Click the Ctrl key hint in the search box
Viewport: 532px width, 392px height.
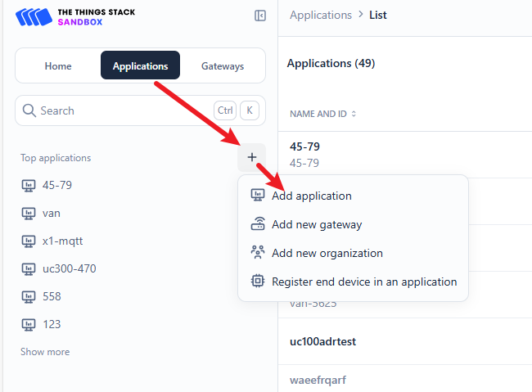coord(225,110)
